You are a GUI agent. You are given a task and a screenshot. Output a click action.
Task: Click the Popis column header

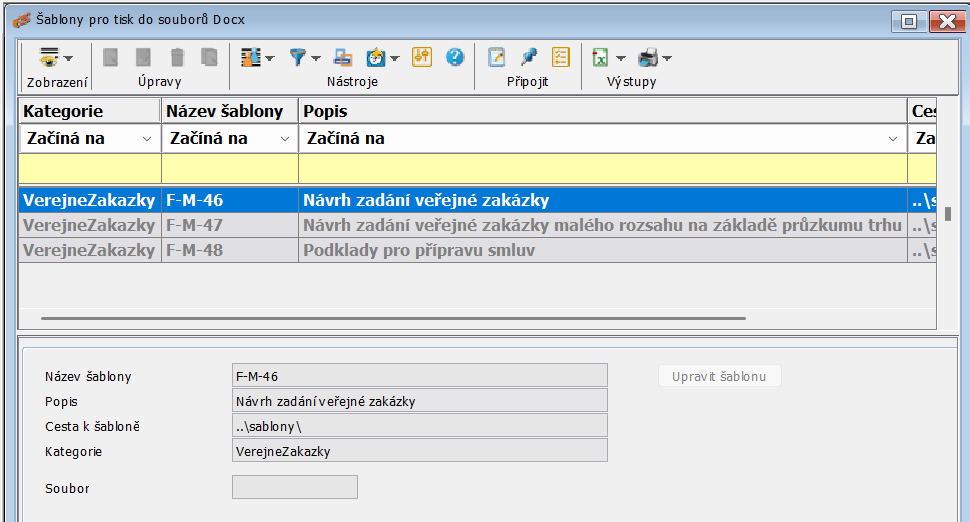point(600,111)
